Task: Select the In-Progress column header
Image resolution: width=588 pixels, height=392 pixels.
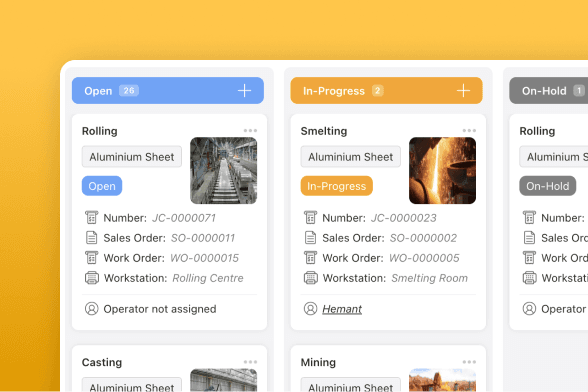Action: tap(386, 90)
